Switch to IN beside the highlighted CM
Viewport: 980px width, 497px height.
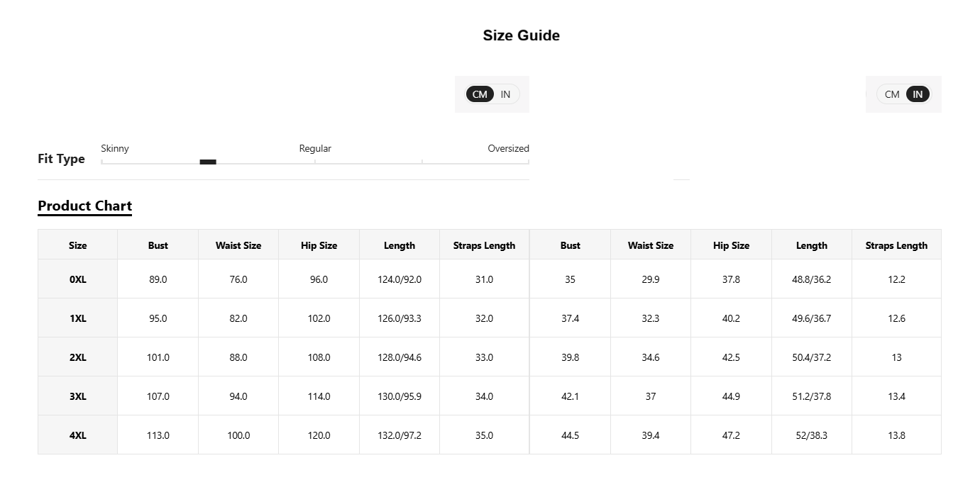[x=505, y=94]
